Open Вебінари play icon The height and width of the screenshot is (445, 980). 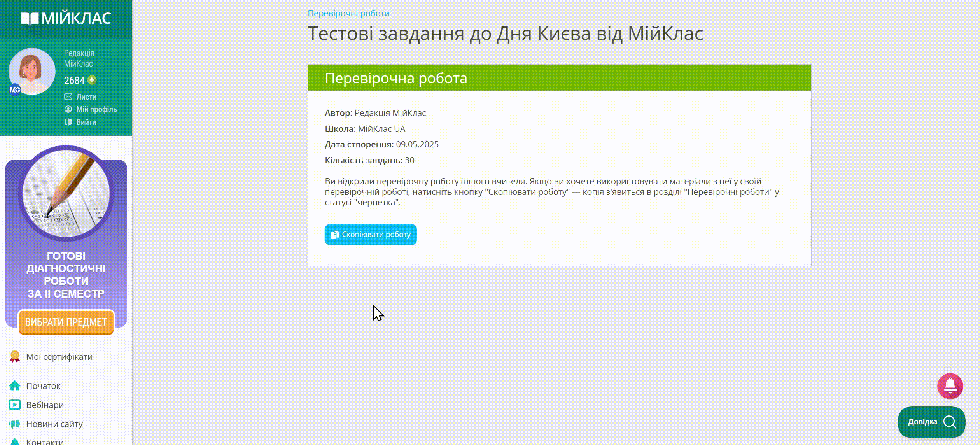15,405
